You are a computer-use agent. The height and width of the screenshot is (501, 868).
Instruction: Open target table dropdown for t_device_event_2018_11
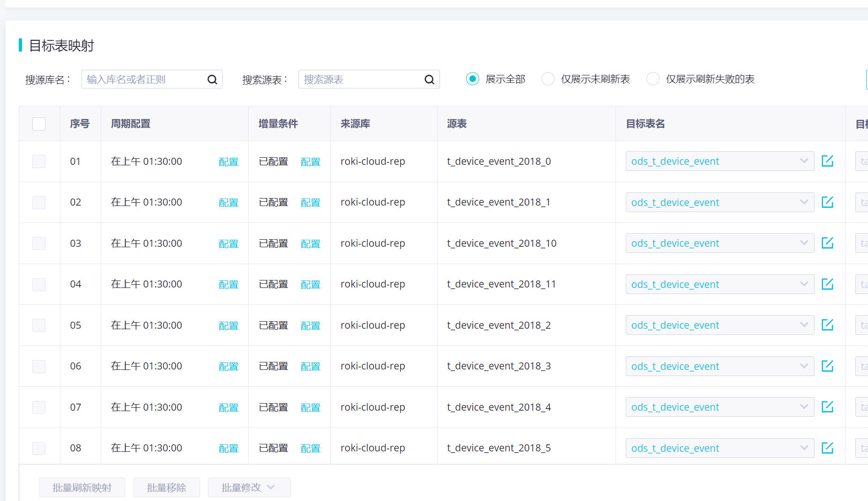point(720,284)
